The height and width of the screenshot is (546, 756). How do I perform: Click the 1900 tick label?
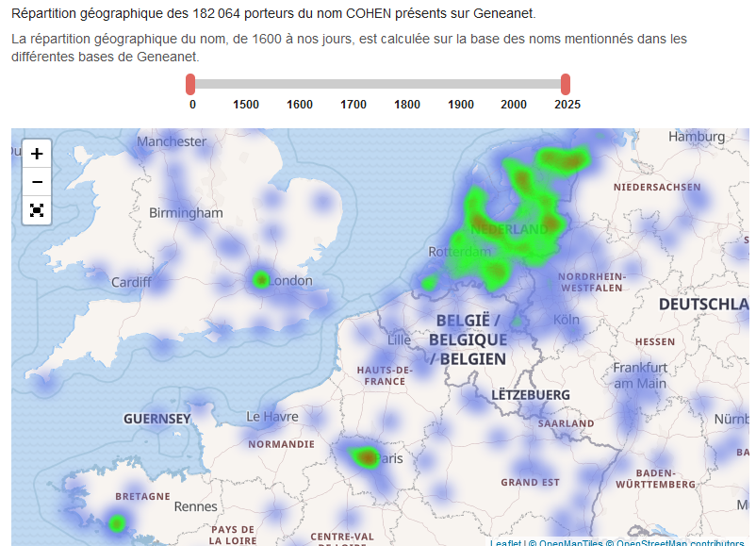460,105
